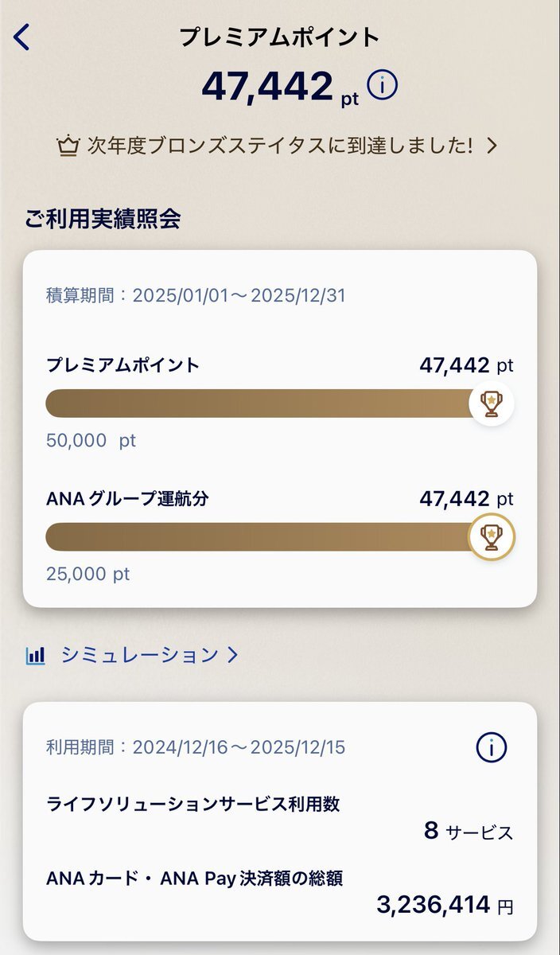Tap gold-ringed trophy on ANA Group bar
This screenshot has height=955, width=560.
[492, 537]
